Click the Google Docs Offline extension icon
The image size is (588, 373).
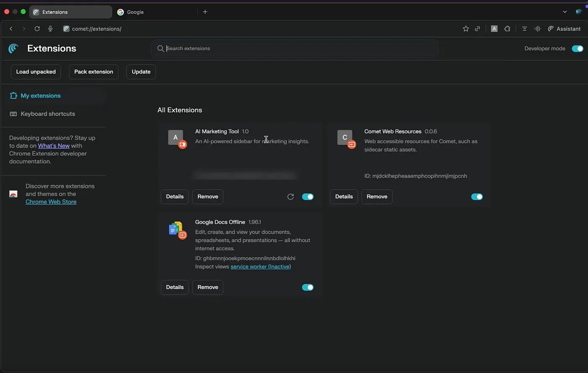177,230
